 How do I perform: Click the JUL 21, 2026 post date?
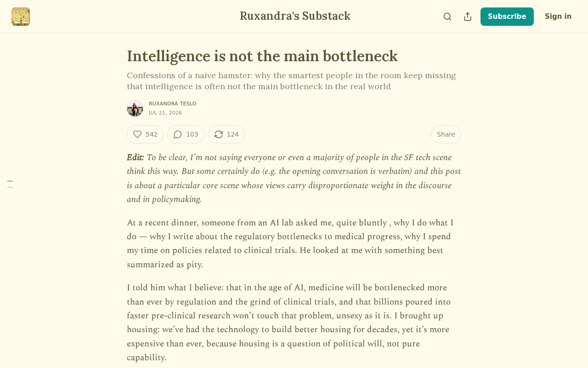click(165, 113)
